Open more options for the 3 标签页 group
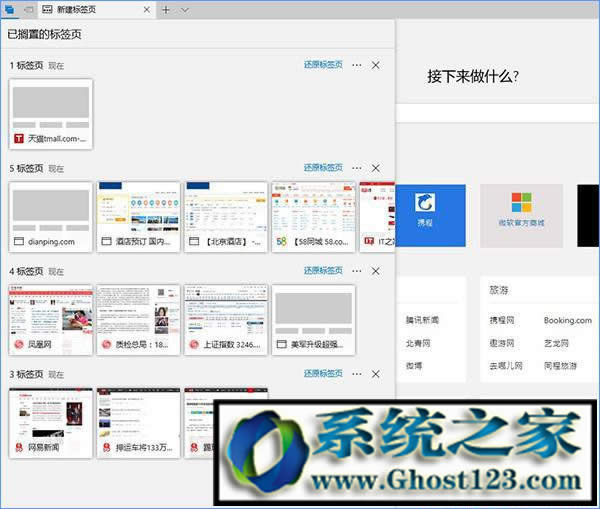 coord(357,374)
